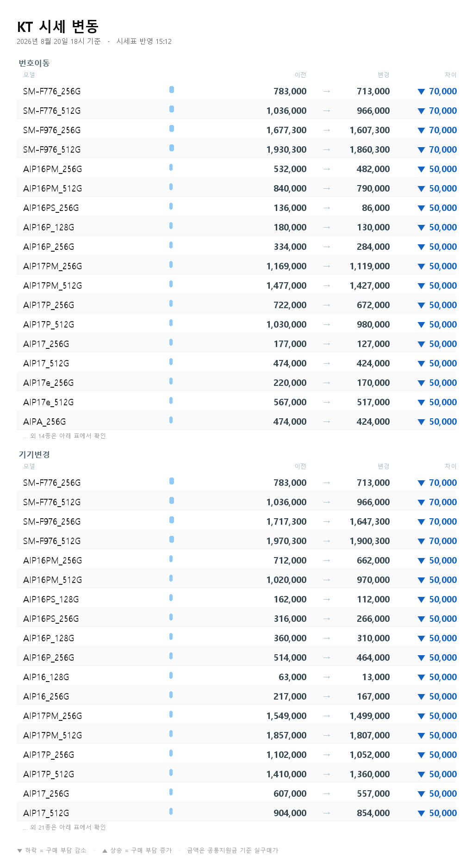This screenshot has height=868, width=472.
Task: Click the down-triangle icon in the 904,000 row
Action: 421,813
